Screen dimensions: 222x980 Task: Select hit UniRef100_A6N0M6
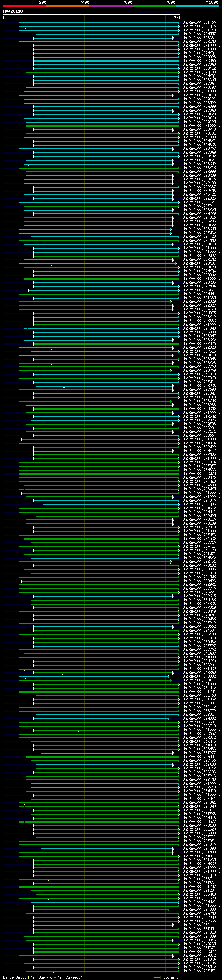[x=199, y=569]
